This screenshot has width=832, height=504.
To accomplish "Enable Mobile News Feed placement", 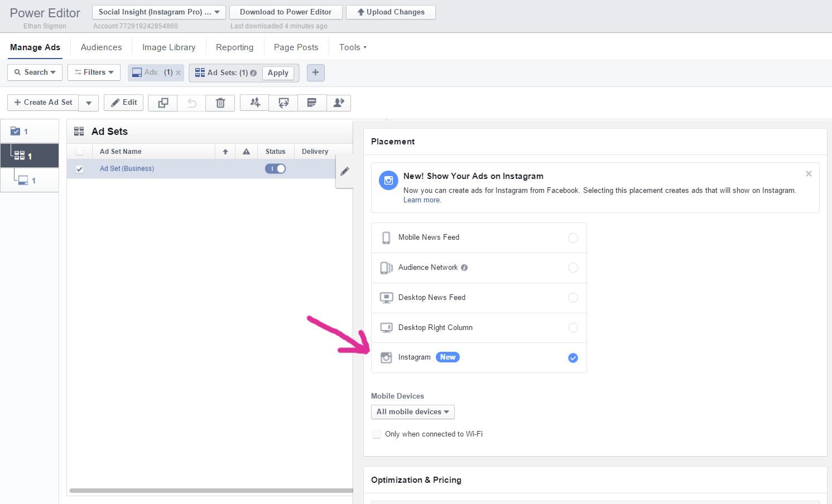I will coord(573,238).
